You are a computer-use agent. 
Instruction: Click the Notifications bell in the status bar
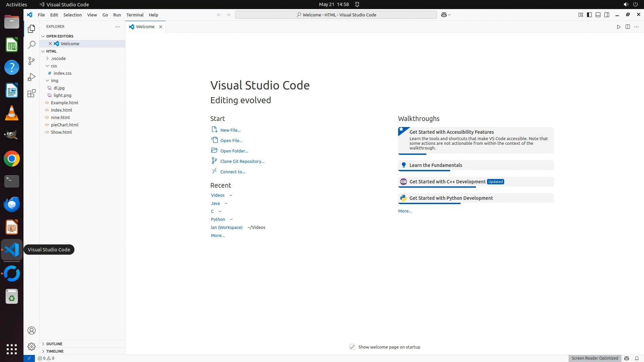click(637, 358)
